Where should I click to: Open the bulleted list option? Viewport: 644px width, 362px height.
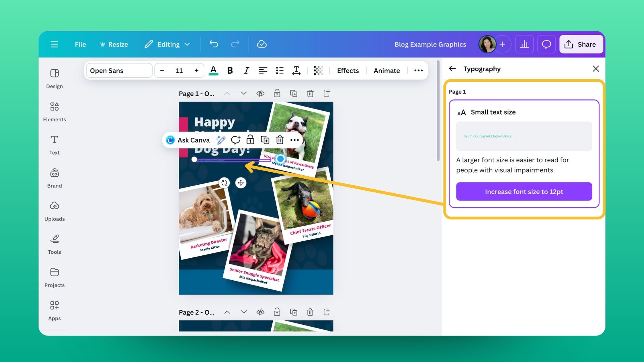pos(279,70)
